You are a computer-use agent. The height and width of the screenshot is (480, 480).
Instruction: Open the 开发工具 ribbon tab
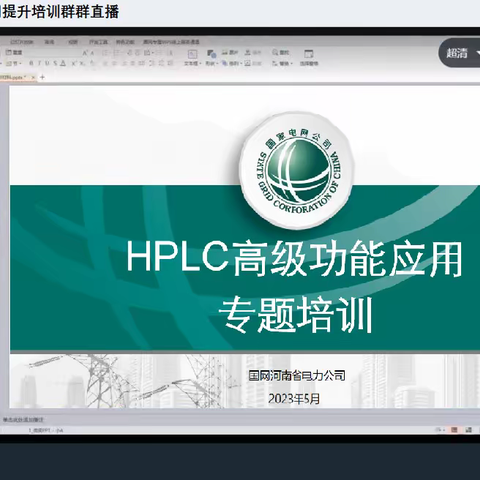click(x=98, y=42)
